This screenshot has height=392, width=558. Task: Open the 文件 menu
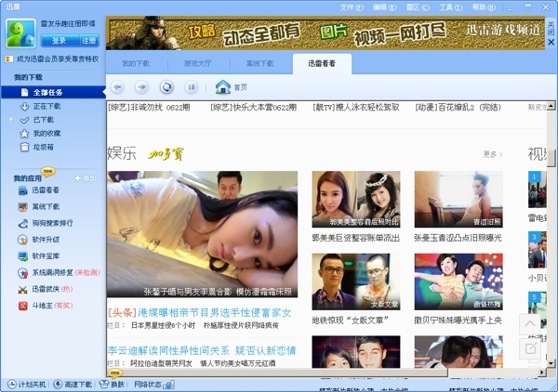tap(352, 7)
